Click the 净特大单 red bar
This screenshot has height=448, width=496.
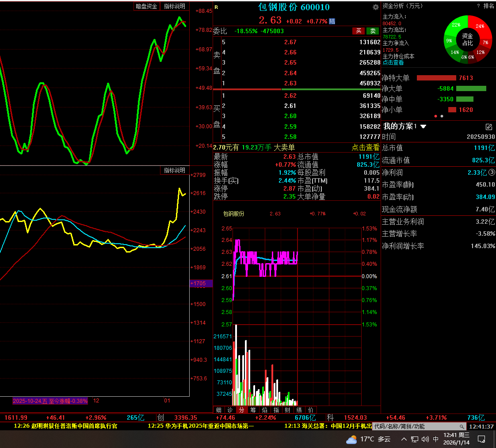(x=436, y=78)
